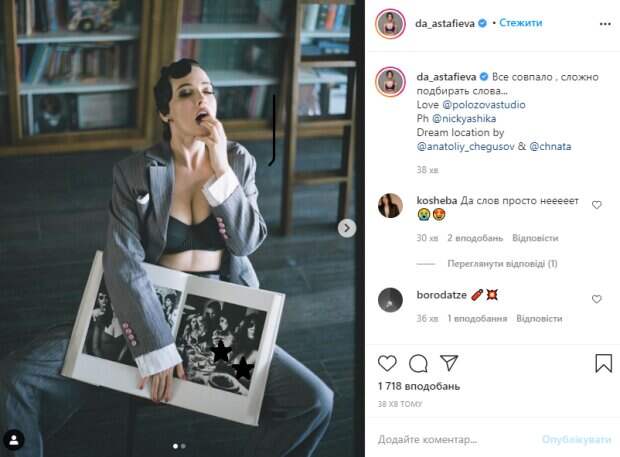The width and height of the screenshot is (620, 457).
Task: Follow da_astafieva with Стежити link
Action: click(520, 23)
